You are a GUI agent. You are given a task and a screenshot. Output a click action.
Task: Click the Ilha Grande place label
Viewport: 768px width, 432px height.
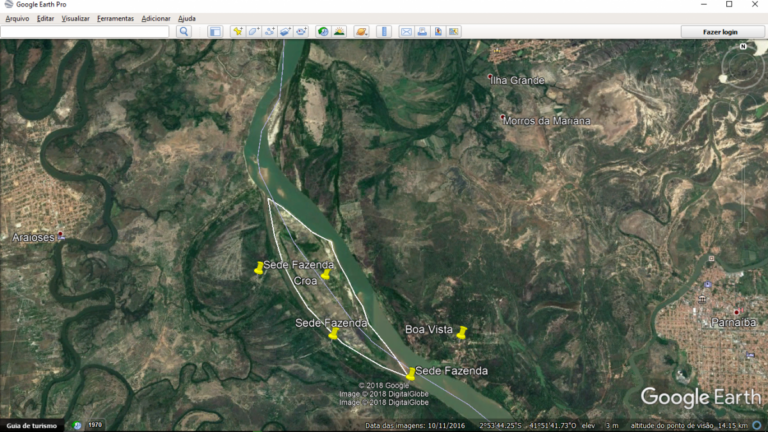point(518,80)
